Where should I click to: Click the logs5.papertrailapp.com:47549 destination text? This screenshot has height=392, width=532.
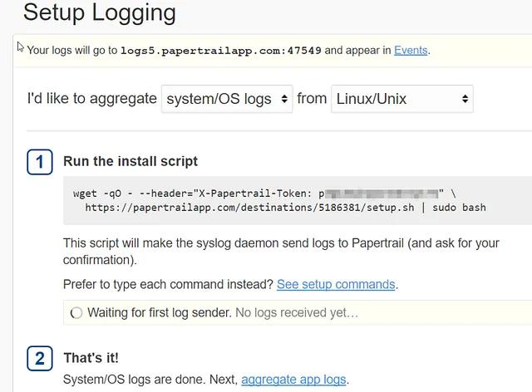point(221,51)
